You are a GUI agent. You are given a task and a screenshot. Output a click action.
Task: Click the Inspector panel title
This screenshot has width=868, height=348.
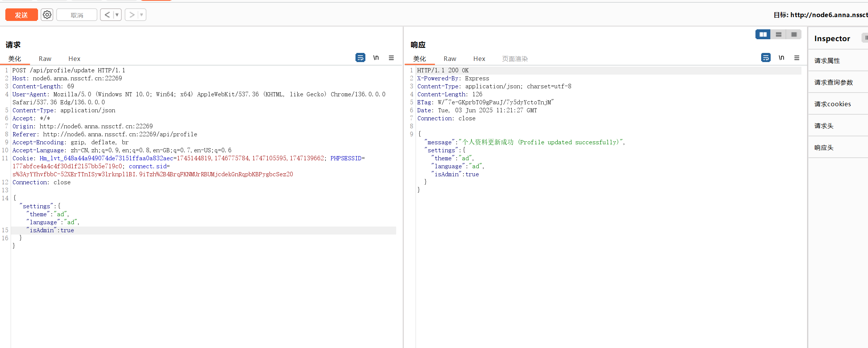tap(832, 38)
